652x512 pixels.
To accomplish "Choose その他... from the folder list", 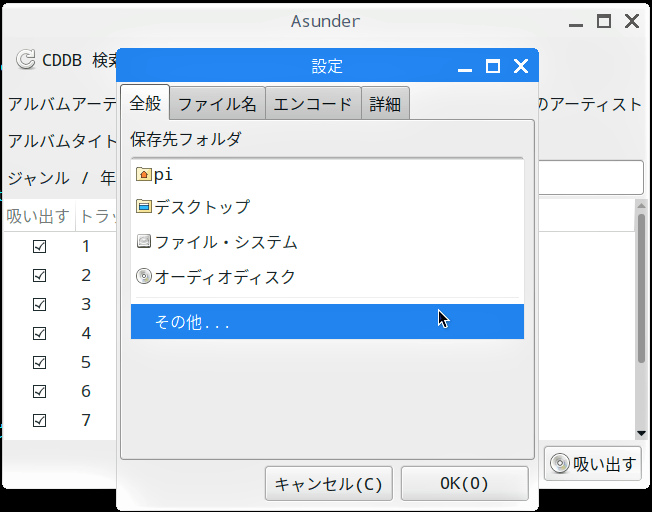I will coord(327,322).
